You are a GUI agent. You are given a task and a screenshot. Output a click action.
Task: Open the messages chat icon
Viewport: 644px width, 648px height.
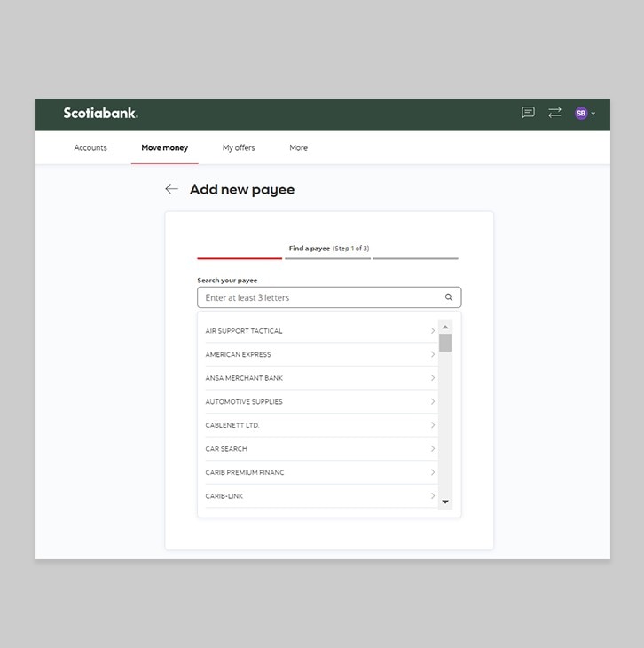tap(528, 113)
